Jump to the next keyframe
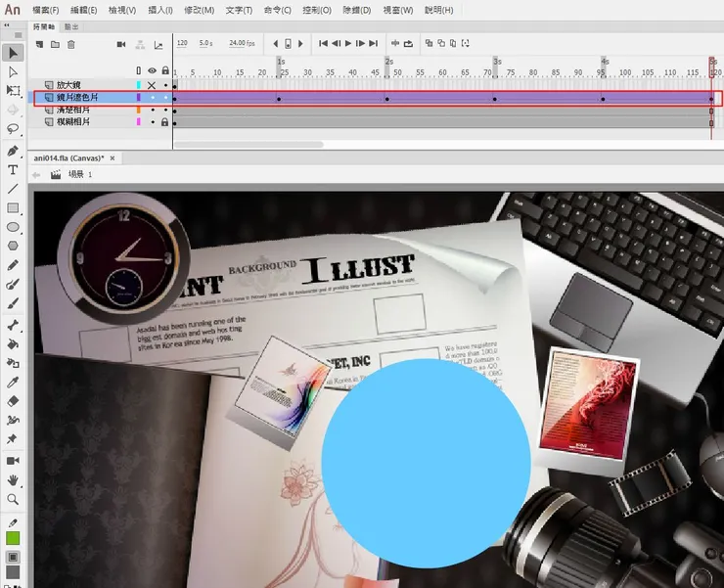 tap(300, 44)
